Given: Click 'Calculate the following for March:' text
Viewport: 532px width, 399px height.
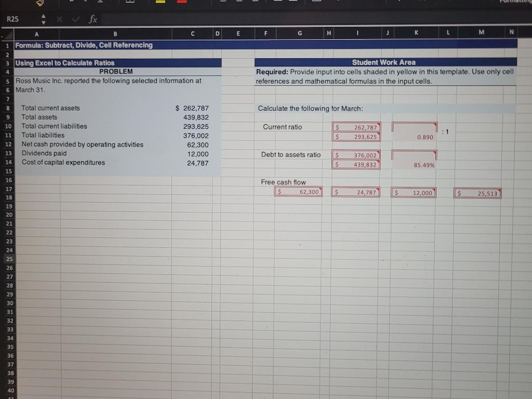Looking at the screenshot, I should coord(311,109).
